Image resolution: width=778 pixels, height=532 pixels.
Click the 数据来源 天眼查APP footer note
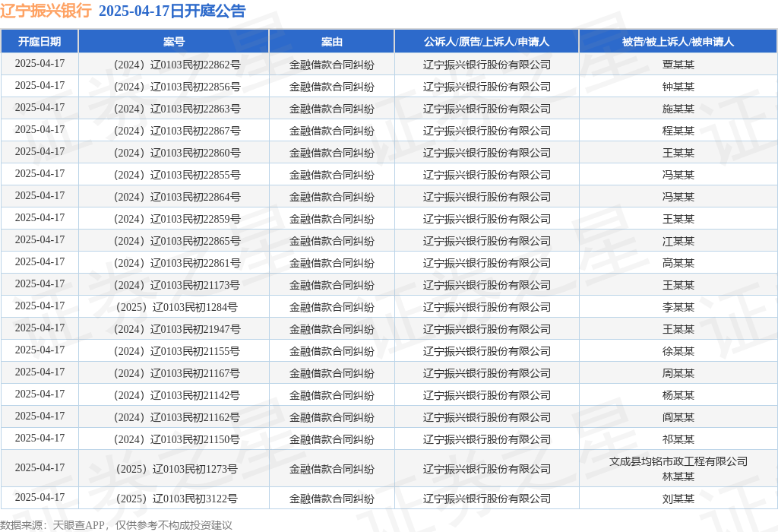pyautogui.click(x=116, y=525)
